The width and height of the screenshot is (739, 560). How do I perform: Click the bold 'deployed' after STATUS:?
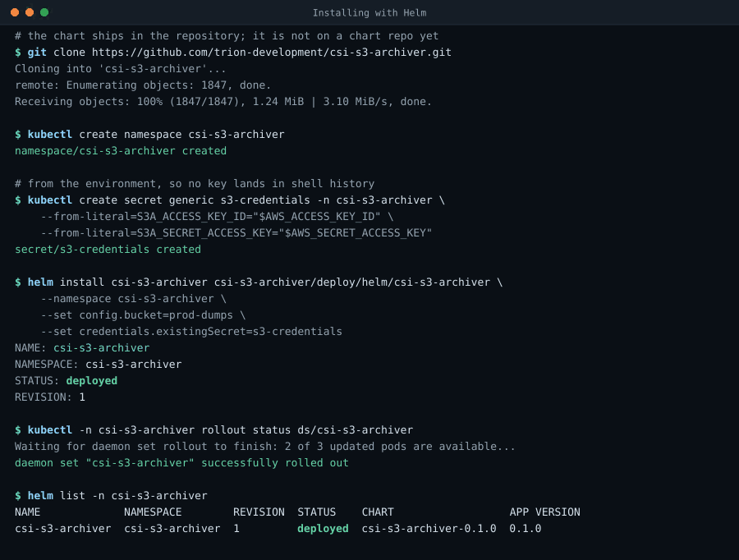92,381
